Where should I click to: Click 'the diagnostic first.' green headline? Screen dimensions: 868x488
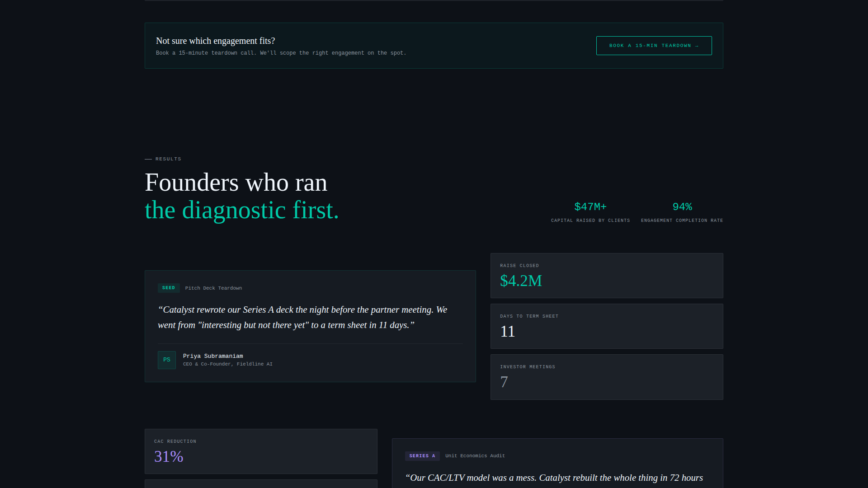pyautogui.click(x=242, y=210)
